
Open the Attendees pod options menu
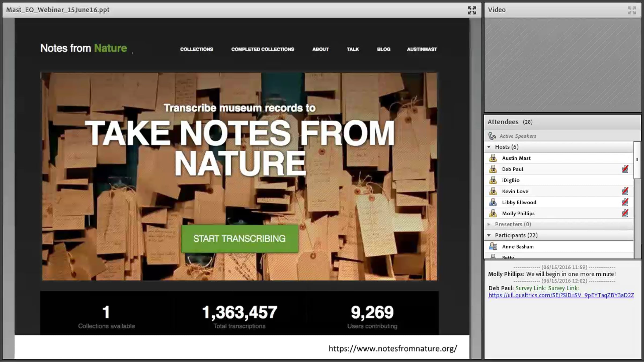[x=637, y=160]
